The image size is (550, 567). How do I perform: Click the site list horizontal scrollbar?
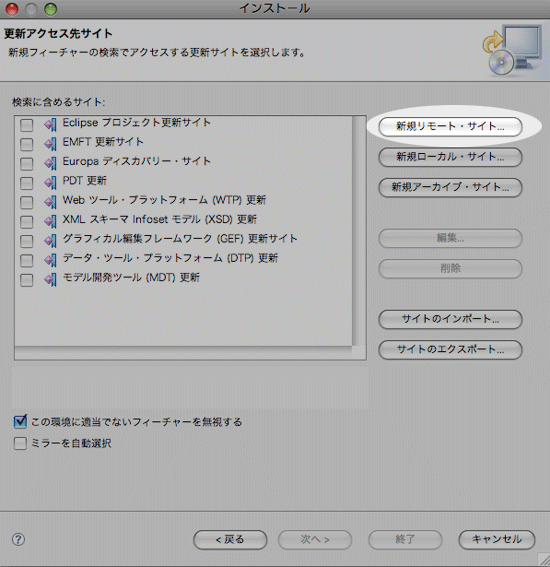tap(183, 353)
